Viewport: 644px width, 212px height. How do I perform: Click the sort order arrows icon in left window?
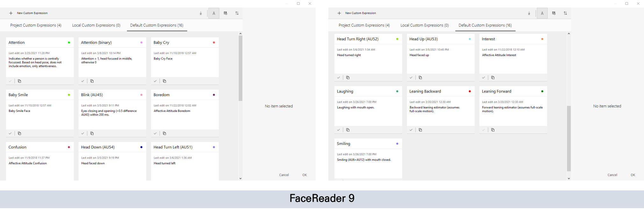(x=237, y=13)
